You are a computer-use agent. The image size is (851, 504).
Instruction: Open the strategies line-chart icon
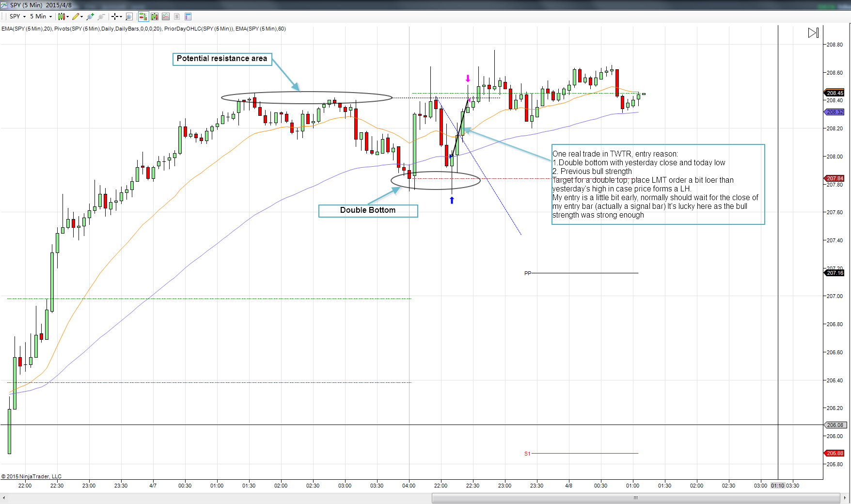point(166,16)
